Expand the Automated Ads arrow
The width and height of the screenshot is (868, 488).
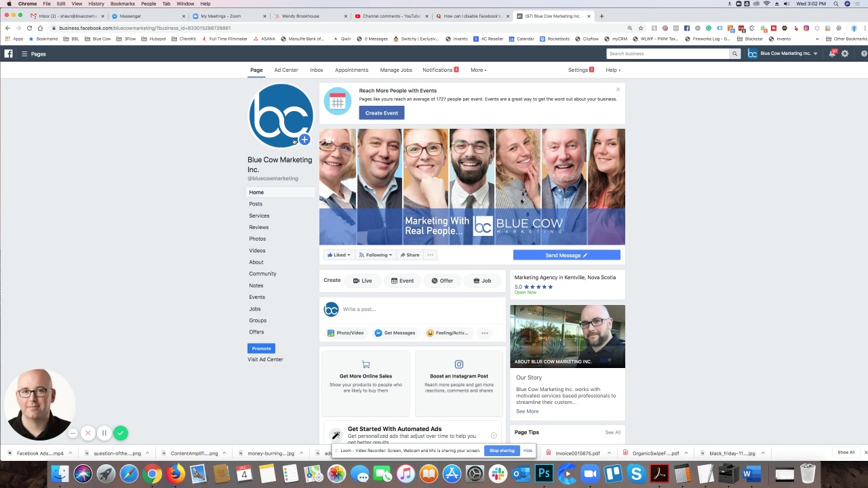click(x=494, y=435)
